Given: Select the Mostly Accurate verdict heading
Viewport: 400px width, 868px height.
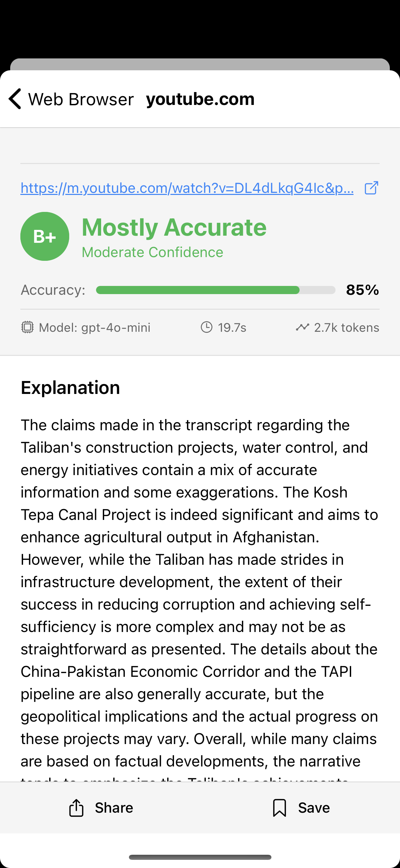Looking at the screenshot, I should point(174,227).
